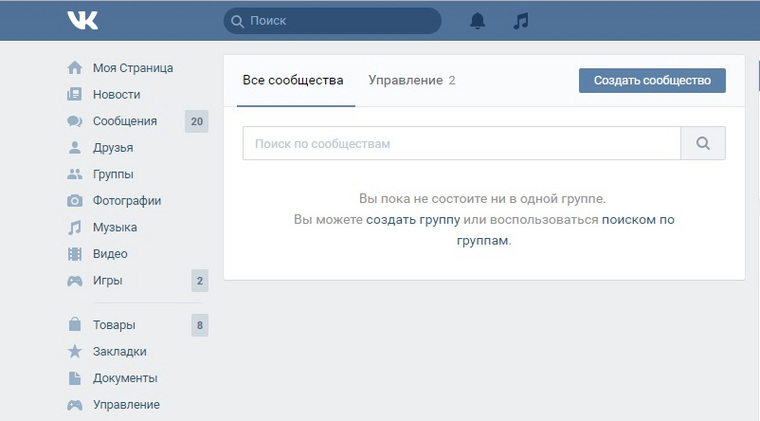The height and width of the screenshot is (421, 760).
Task: Open Документы in sidebar
Action: tap(125, 378)
